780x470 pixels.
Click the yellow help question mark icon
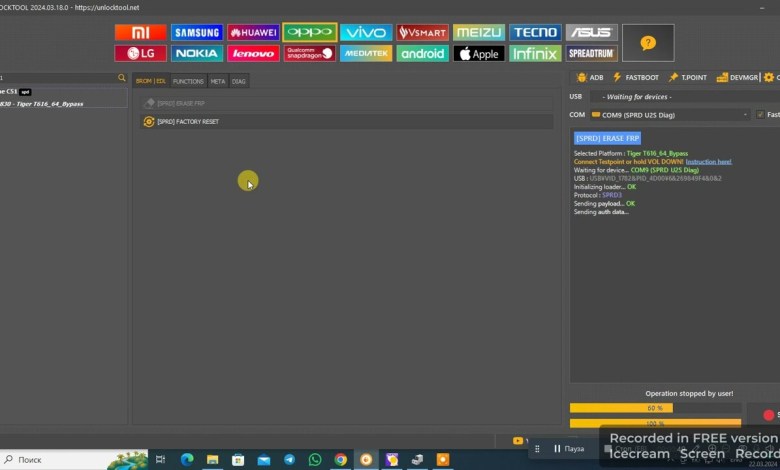(x=647, y=43)
